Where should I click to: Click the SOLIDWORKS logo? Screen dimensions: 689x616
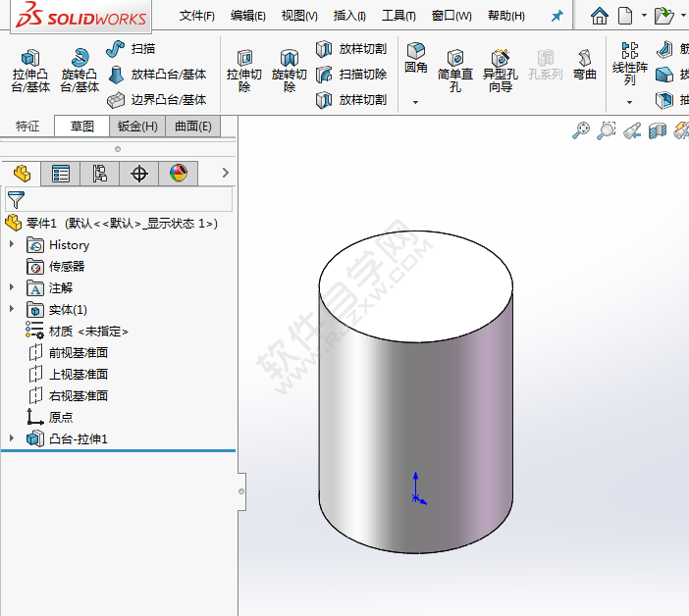(80, 16)
